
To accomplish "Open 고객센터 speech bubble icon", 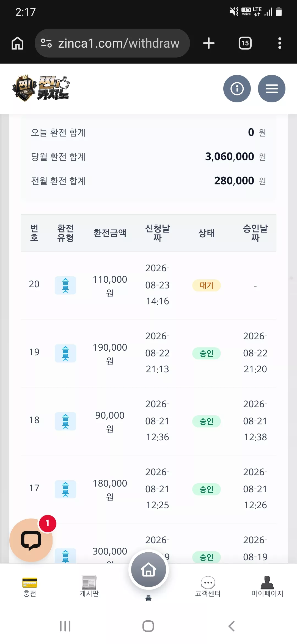I will 208,582.
